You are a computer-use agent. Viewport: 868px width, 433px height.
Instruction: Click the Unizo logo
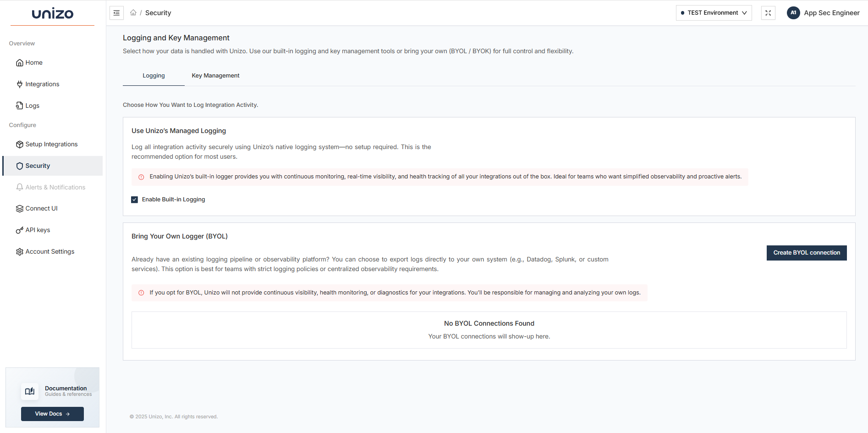53,14
